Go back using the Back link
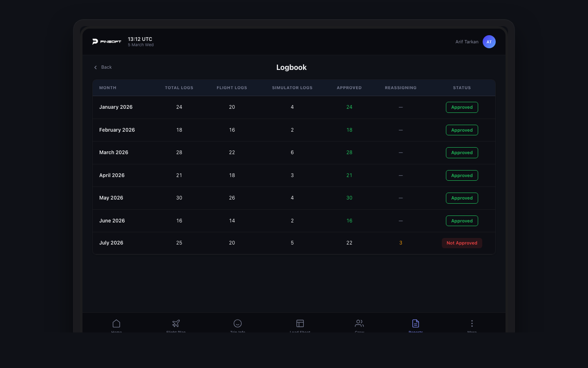The image size is (588, 368). [x=106, y=67]
